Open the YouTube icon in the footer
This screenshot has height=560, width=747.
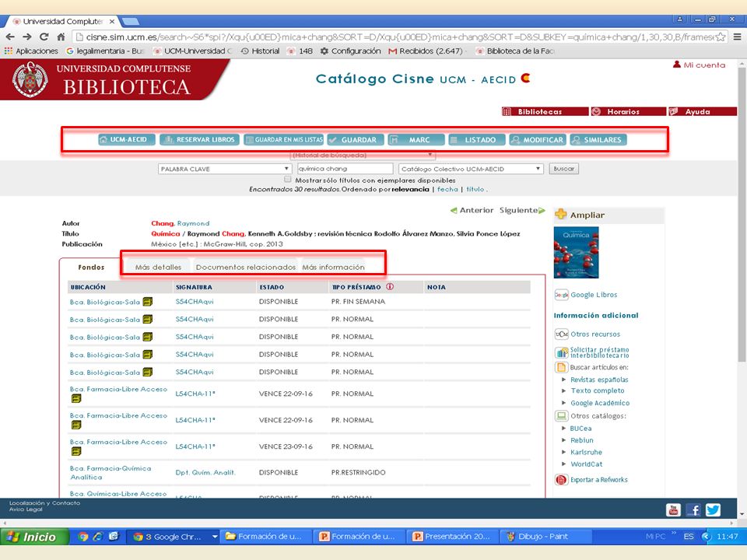tap(673, 510)
